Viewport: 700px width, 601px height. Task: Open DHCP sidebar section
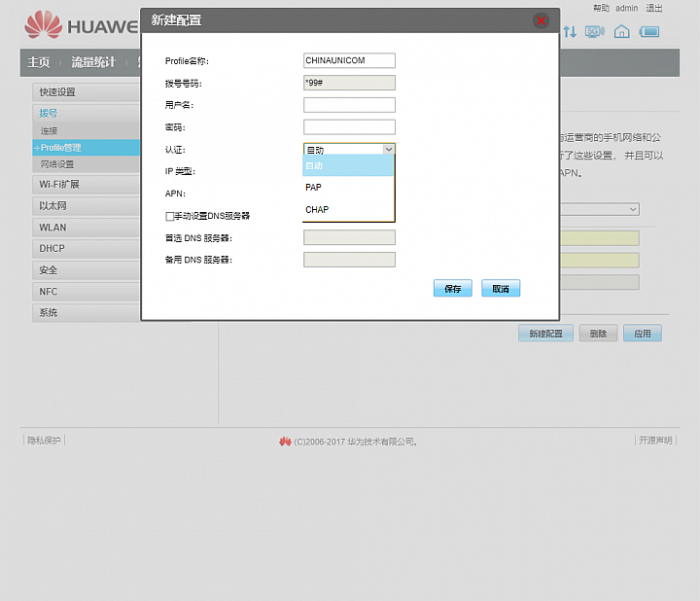(87, 248)
